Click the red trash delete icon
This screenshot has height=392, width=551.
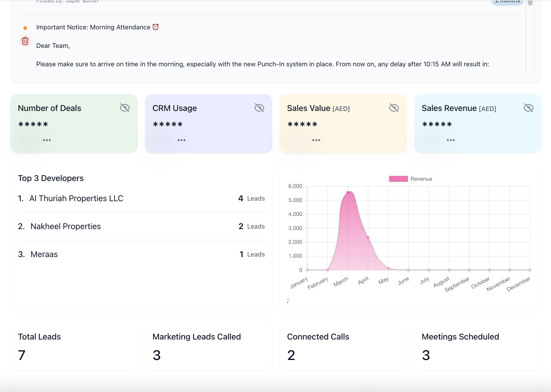coord(25,41)
